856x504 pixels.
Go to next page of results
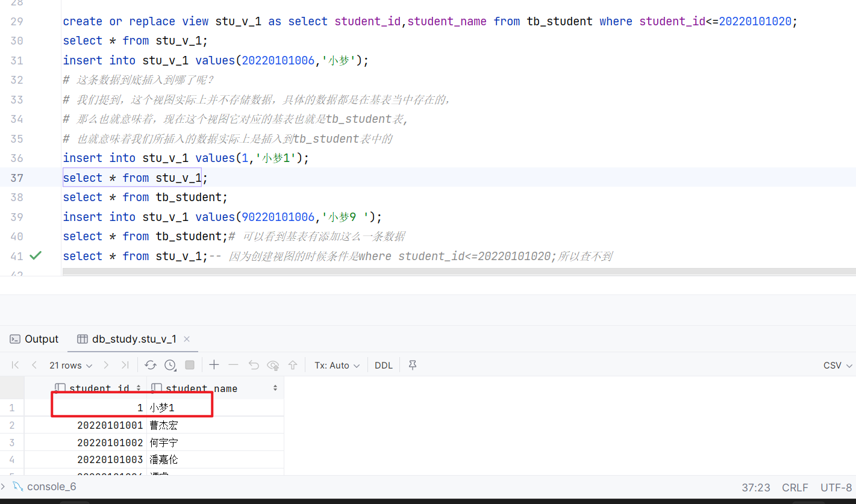click(x=106, y=365)
